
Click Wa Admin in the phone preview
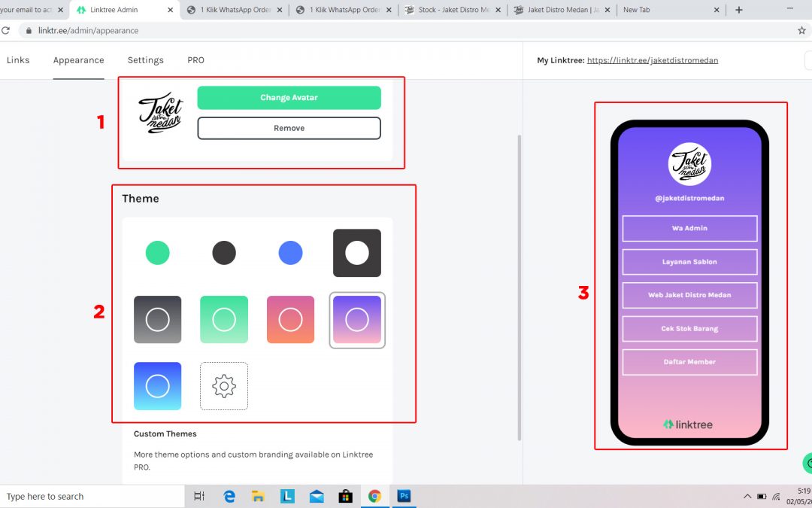pyautogui.click(x=689, y=228)
